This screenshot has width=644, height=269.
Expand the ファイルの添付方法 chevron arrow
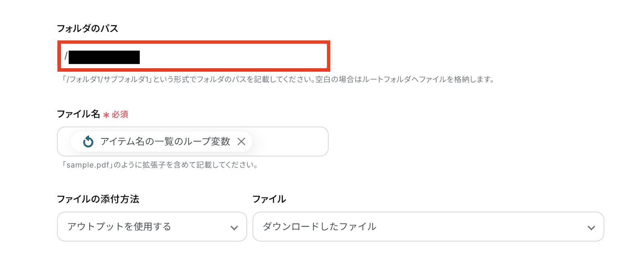234,228
